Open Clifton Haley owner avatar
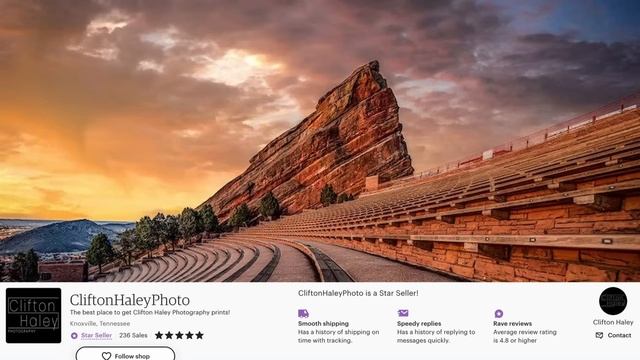The height and width of the screenshot is (360, 640). pos(613,301)
